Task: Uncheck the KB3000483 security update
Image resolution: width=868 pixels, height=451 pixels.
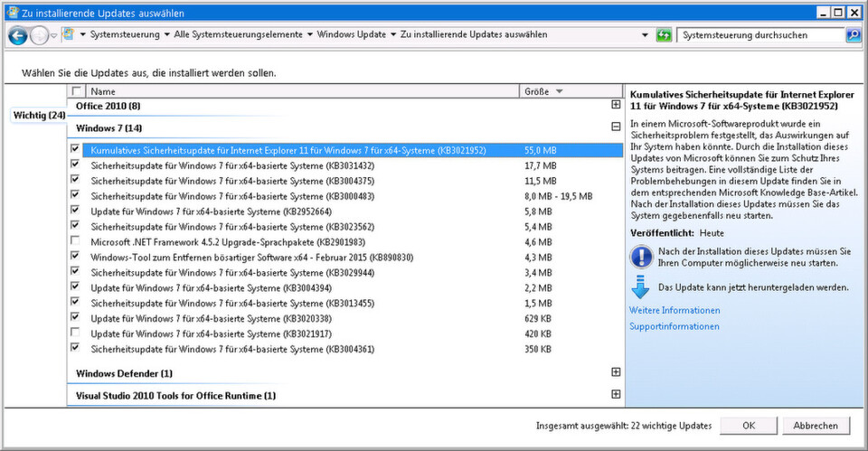Action: point(75,195)
